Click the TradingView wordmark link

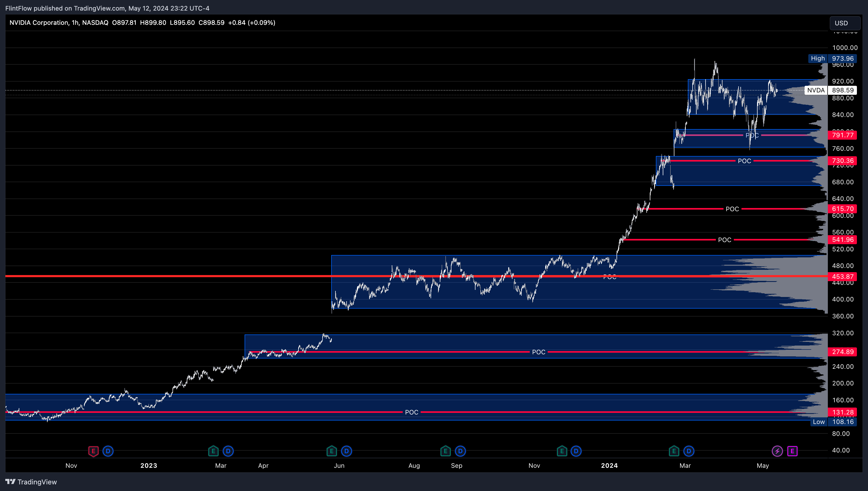37,482
